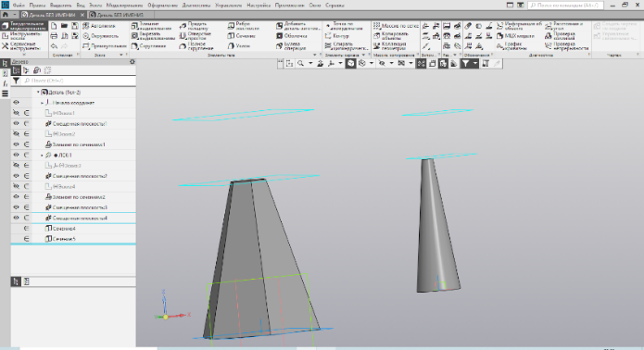This screenshot has width=644, height=350.
Task: Open zoom options dropdown arrow
Action: (x=310, y=63)
